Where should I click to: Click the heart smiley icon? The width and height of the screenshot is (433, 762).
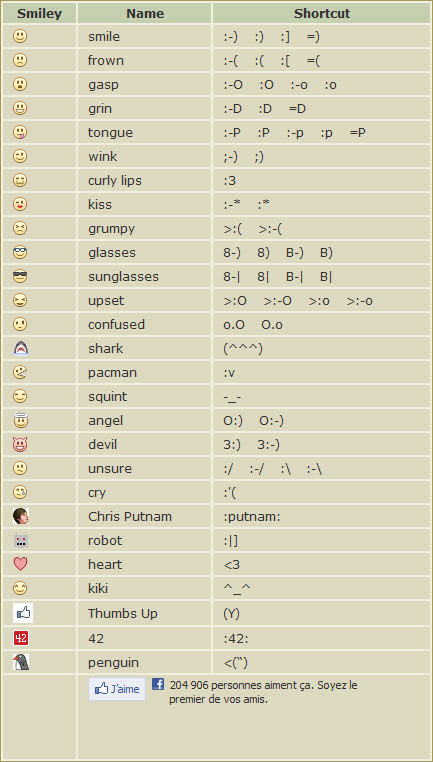(x=20, y=564)
